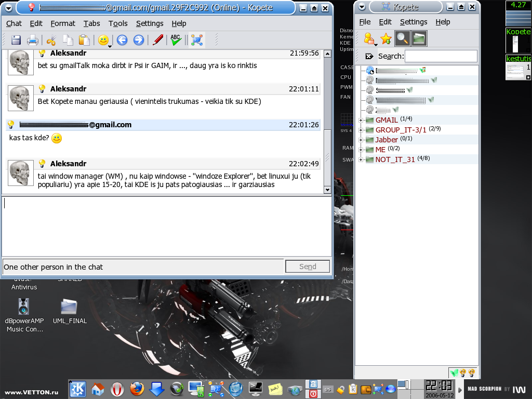Open Firefox from the bottom panel
The image size is (532, 399).
[x=137, y=389]
